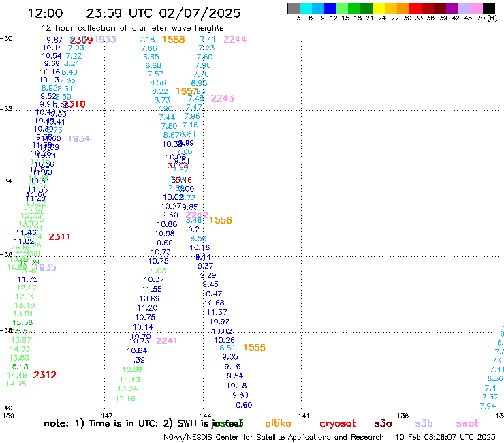Click the wave height value '7.94'

point(488,407)
